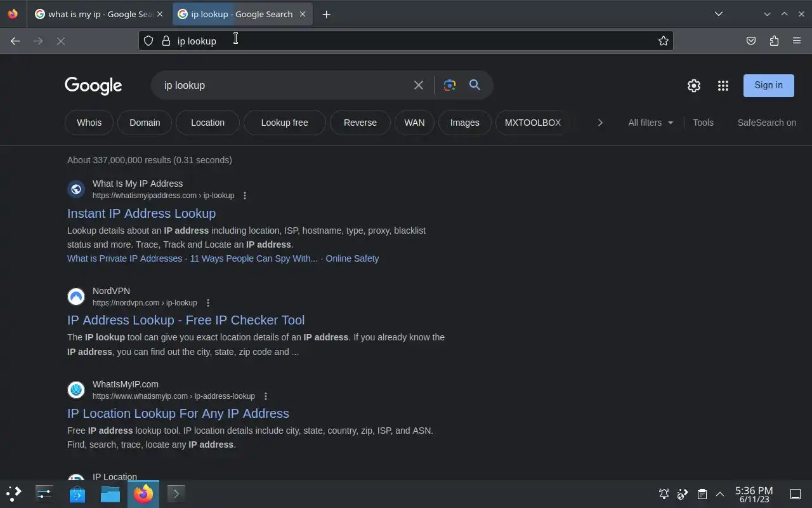812x508 pixels.
Task: Expand the All filters dropdown
Action: pos(651,123)
